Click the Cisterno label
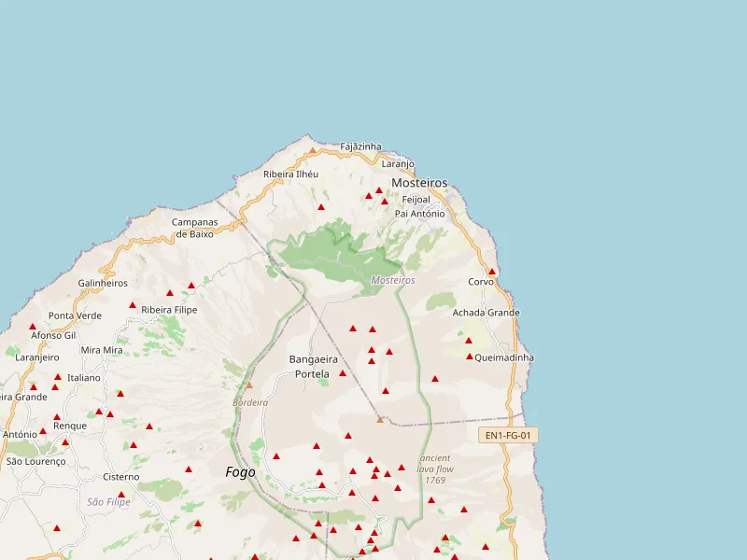The height and width of the screenshot is (560, 747). [121, 477]
